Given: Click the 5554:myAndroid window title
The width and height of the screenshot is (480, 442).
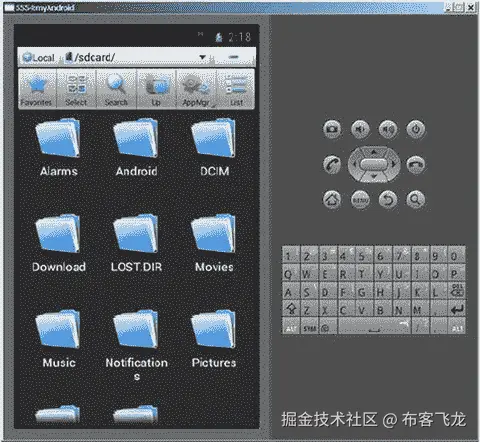Looking at the screenshot, I should (x=45, y=8).
